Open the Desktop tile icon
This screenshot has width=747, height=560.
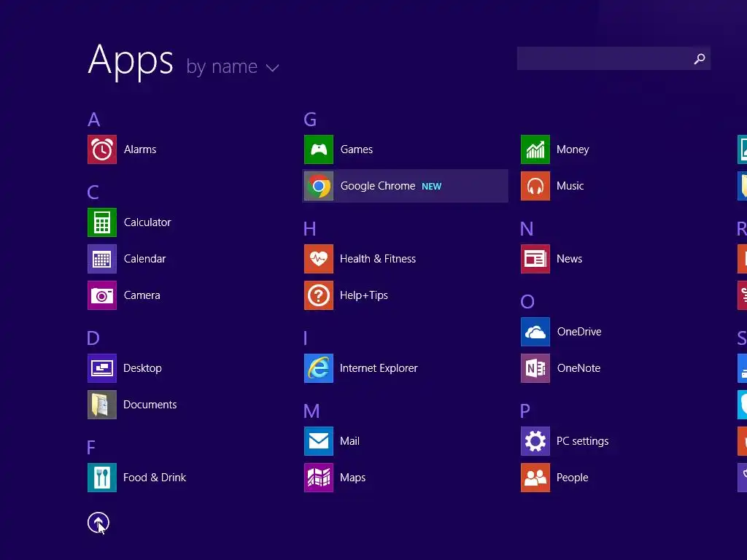click(102, 368)
